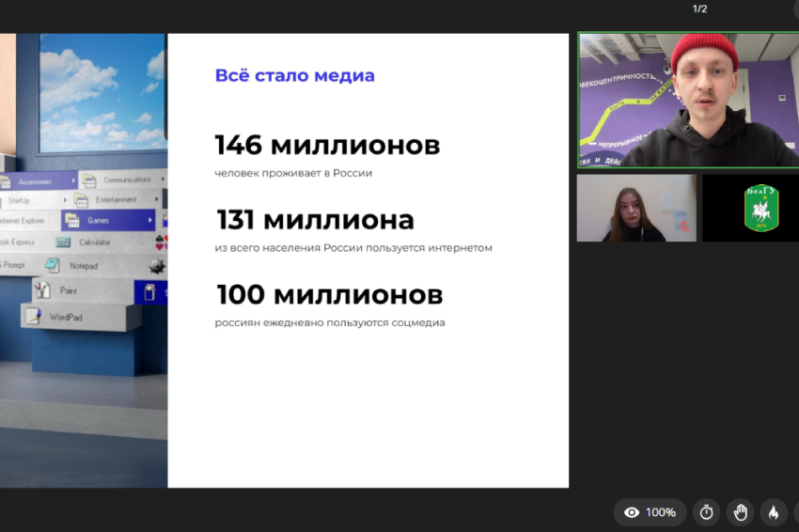Click the 100% zoom level label
799x532 pixels.
(661, 512)
